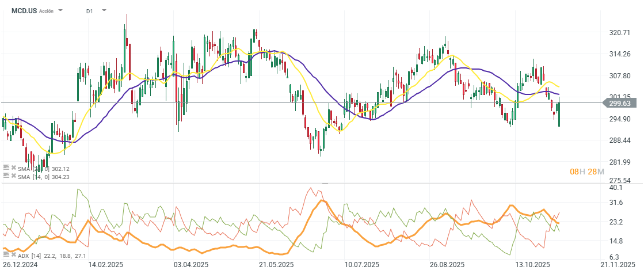Click the 08H 28M candle countdown

tap(587, 172)
